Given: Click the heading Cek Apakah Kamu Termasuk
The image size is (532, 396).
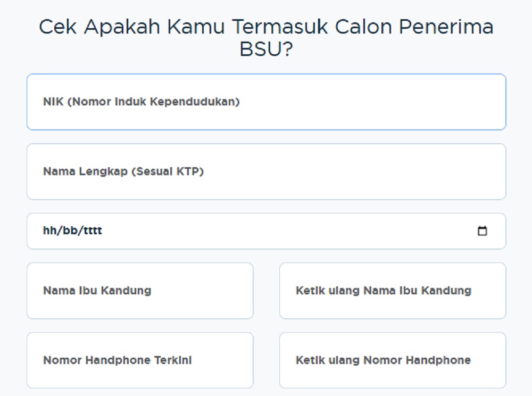Looking at the screenshot, I should click(184, 27).
